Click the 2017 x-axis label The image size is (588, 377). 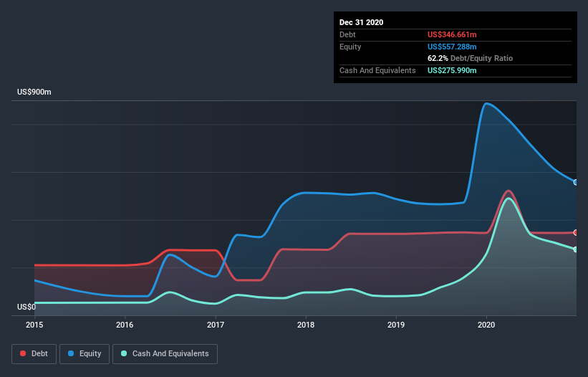point(216,325)
